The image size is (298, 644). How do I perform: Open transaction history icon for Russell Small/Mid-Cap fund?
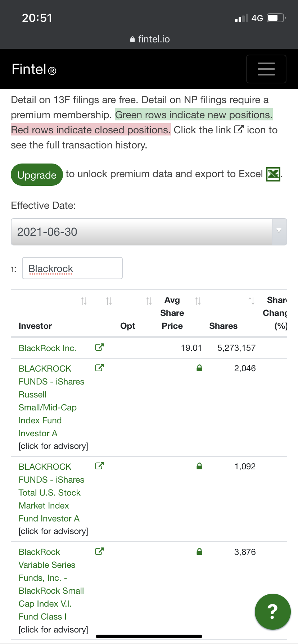[99, 368]
